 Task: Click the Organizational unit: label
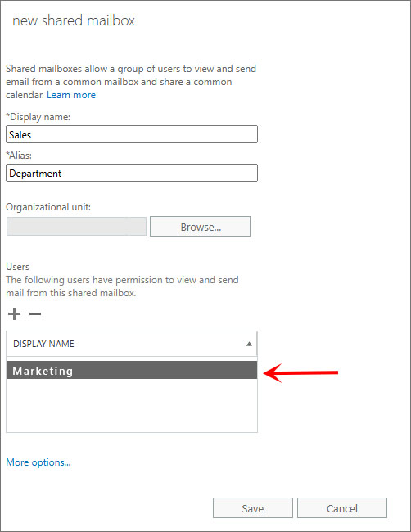(48, 207)
